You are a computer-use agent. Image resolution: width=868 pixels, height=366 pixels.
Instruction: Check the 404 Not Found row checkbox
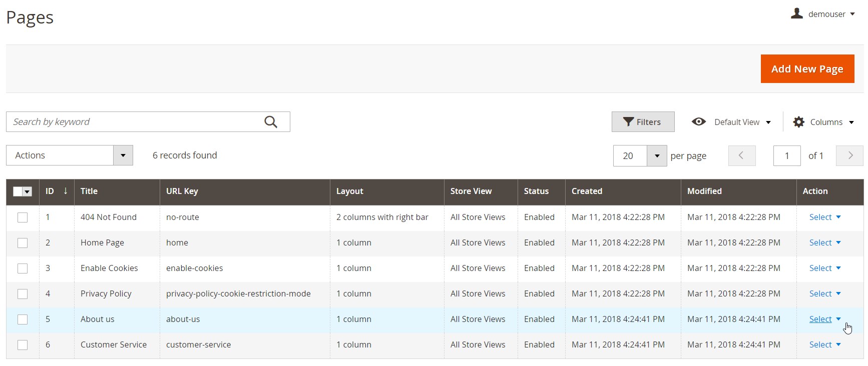tap(23, 217)
